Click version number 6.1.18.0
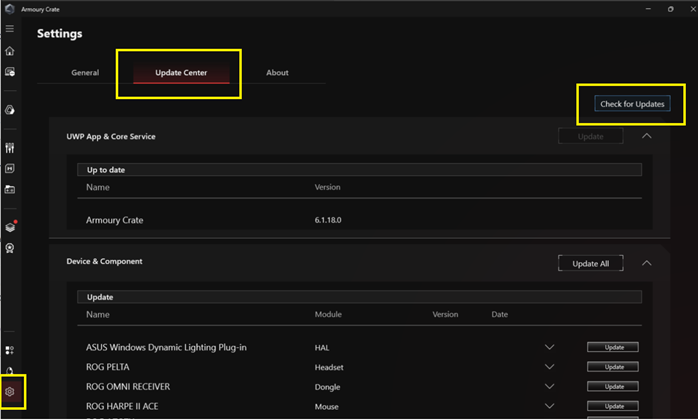 [328, 220]
